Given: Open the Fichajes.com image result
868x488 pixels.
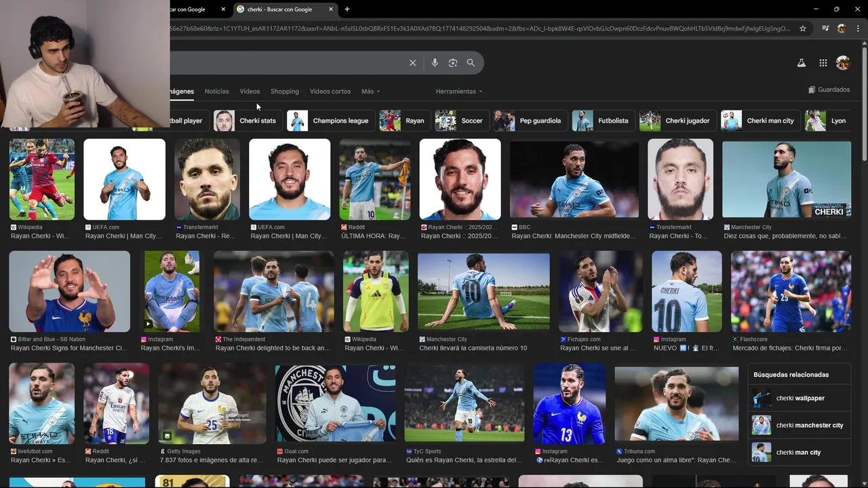Looking at the screenshot, I should click(x=600, y=291).
